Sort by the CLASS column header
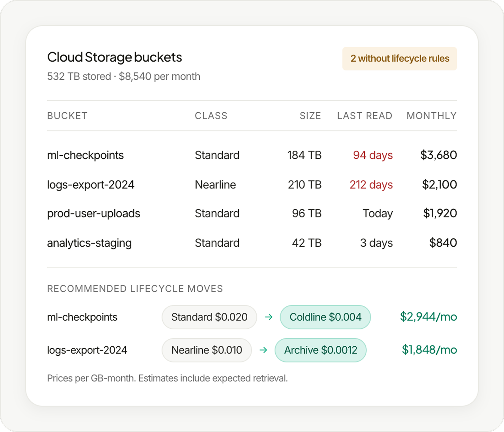 211,116
